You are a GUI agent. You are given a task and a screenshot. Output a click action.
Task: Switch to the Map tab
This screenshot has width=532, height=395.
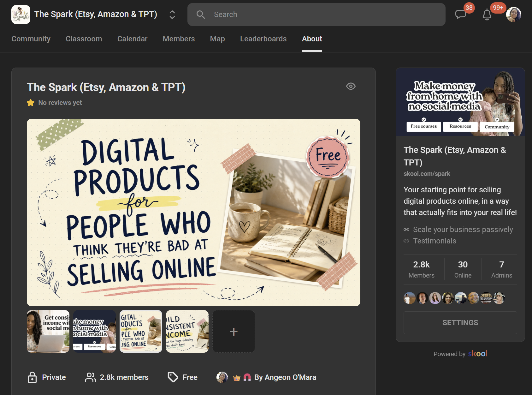pos(217,39)
